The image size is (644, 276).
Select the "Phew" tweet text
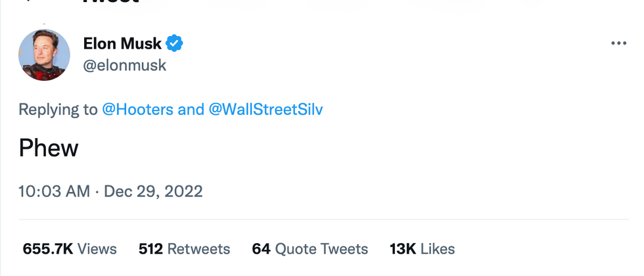pos(49,148)
